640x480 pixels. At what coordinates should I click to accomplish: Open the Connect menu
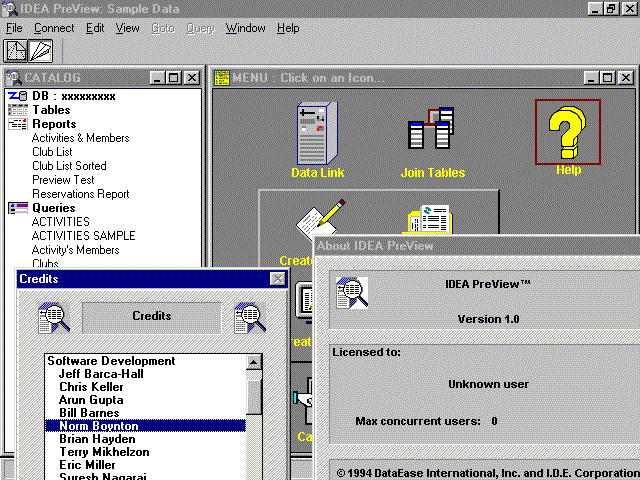[54, 28]
